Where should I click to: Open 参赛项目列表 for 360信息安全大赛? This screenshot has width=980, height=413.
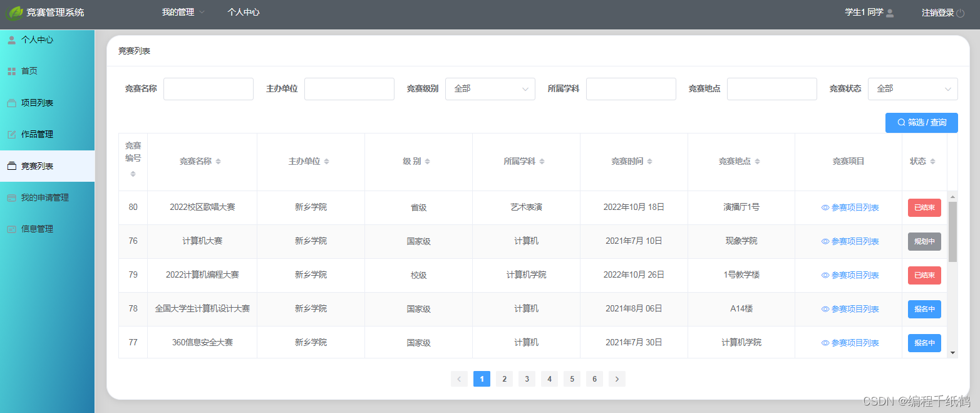pyautogui.click(x=848, y=342)
